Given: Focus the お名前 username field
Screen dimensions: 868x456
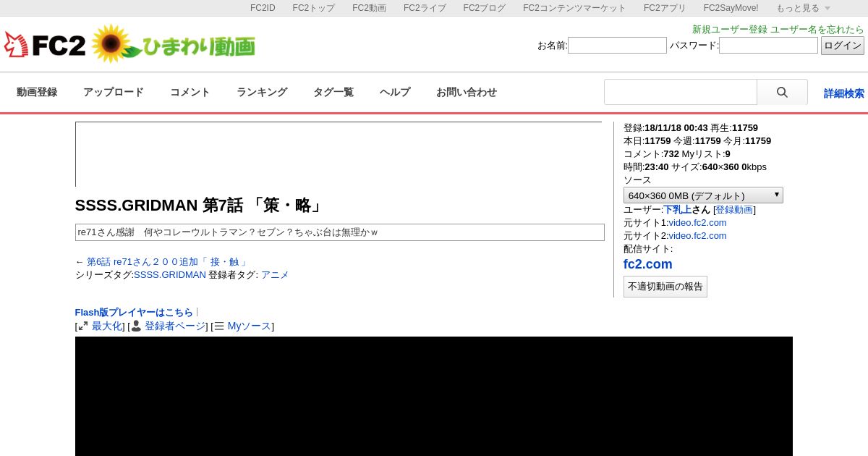Looking at the screenshot, I should [617, 46].
